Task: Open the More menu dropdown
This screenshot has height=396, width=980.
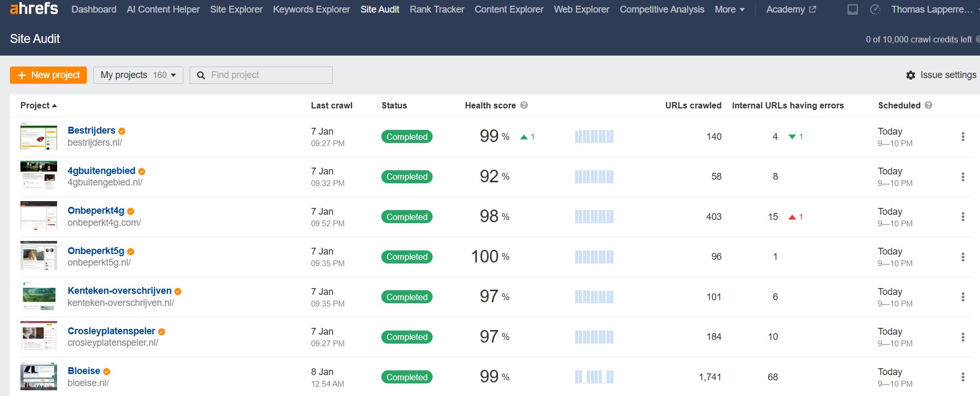Action: coord(730,9)
